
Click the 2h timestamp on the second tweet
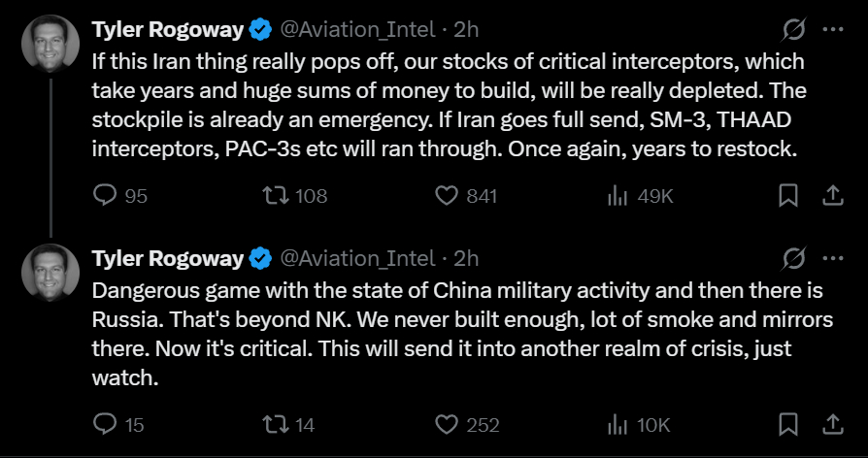(x=467, y=258)
